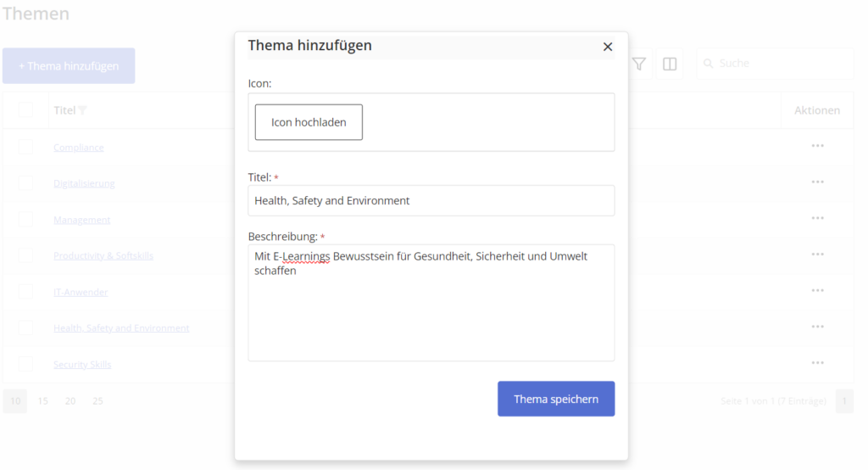Click the + Thema hinzufügen button
This screenshot has width=868, height=470.
click(x=69, y=66)
